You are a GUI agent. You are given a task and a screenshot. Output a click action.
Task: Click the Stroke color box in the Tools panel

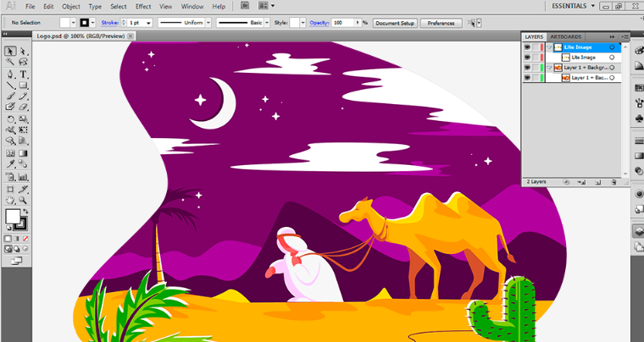[x=20, y=223]
